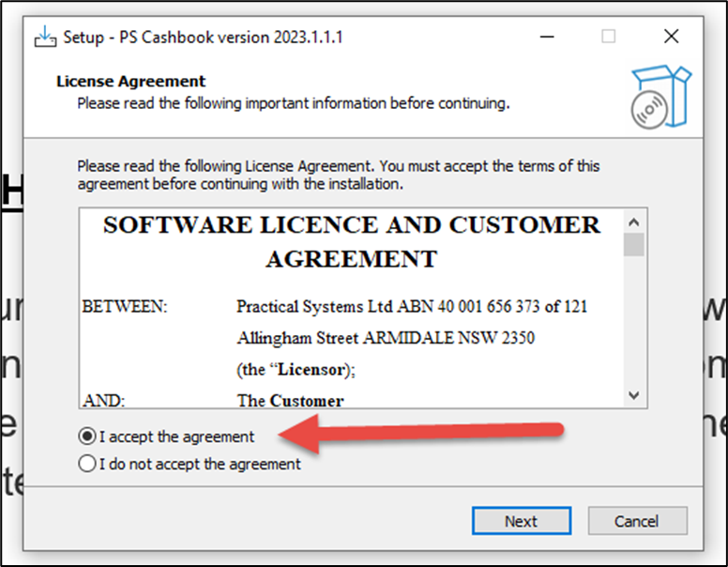This screenshot has width=728, height=567.
Task: Click the Next button
Action: [522, 521]
